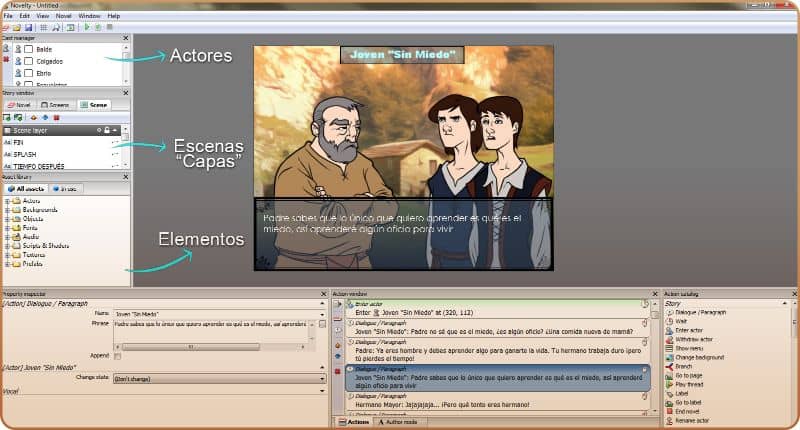Open the Window menu
800x430 pixels.
pyautogui.click(x=89, y=16)
